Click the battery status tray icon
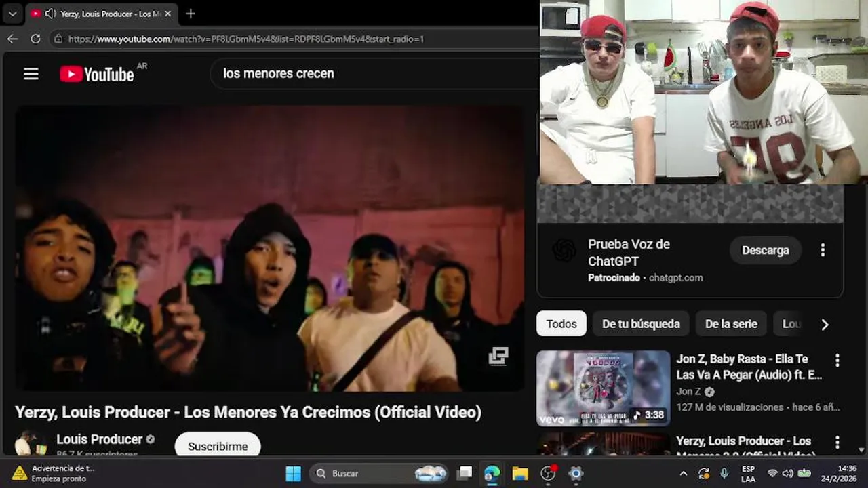The image size is (868, 488). coord(804,473)
